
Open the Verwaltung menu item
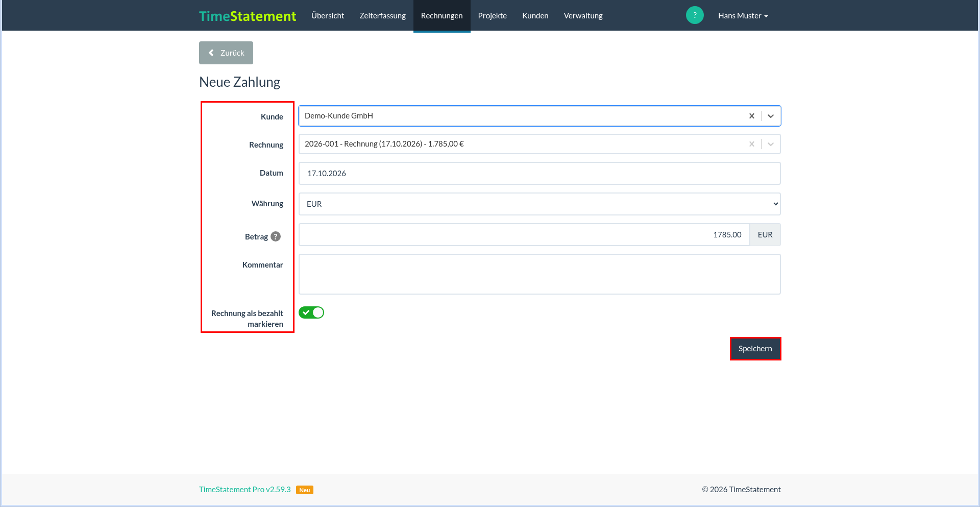[583, 16]
